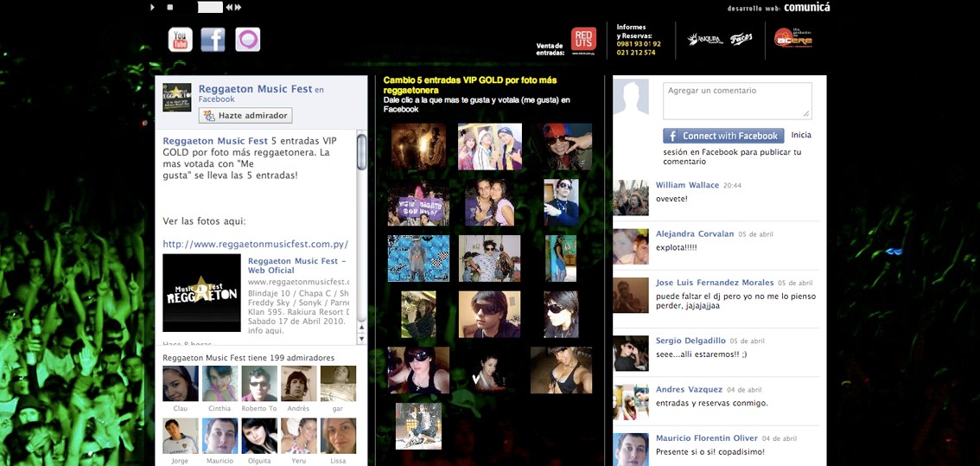The height and width of the screenshot is (466, 980).
Task: Open fan Jorge's profile picture
Action: pyautogui.click(x=181, y=436)
